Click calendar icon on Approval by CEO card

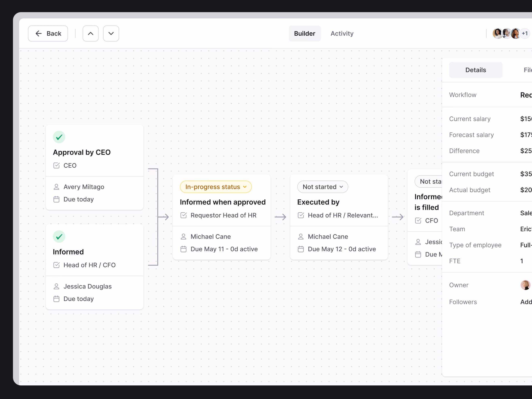pos(56,199)
